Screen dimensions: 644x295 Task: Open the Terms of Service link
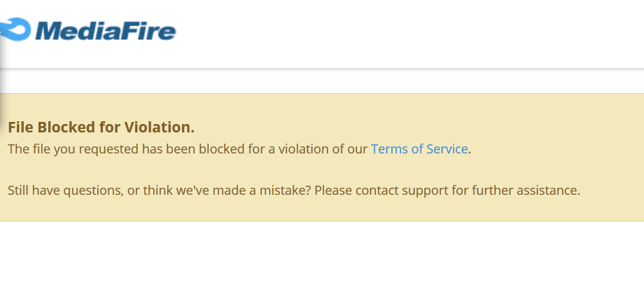coord(419,149)
